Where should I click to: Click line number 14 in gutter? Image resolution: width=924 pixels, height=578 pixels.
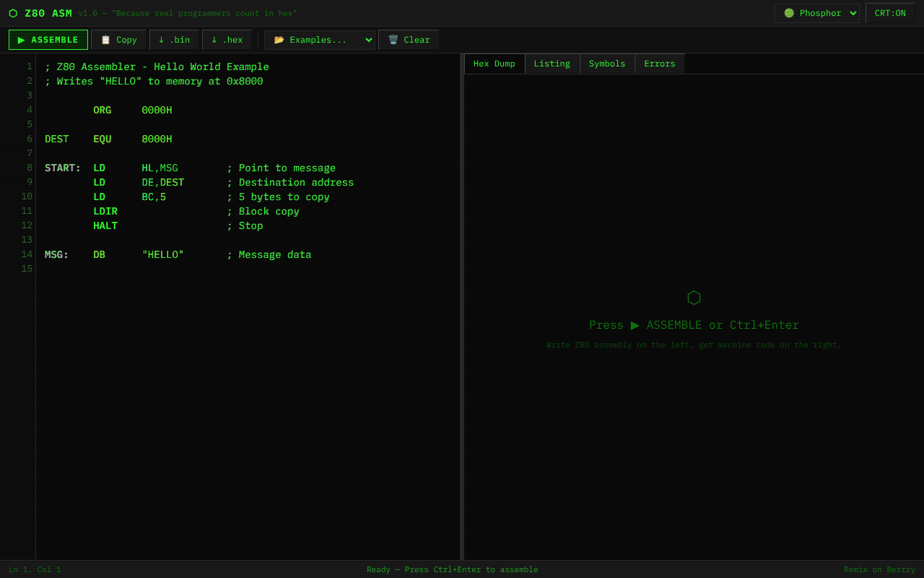[27, 254]
